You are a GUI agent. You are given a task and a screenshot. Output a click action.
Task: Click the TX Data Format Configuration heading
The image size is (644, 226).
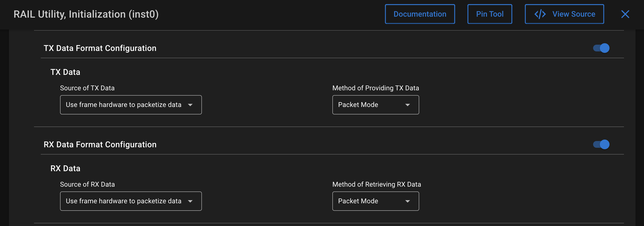point(100,48)
